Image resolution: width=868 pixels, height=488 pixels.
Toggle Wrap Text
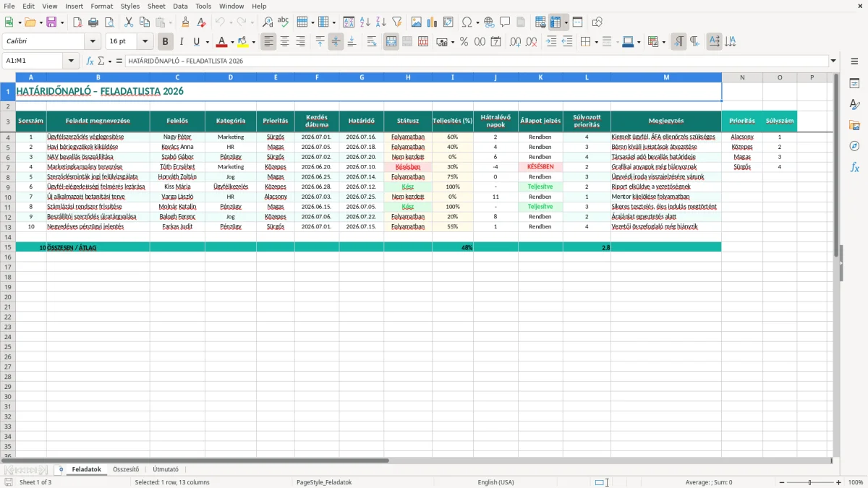pos(372,42)
